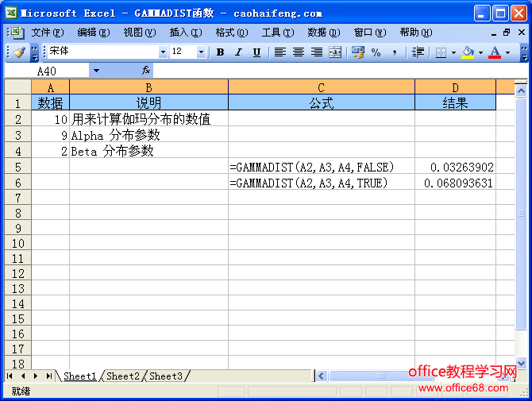Go to next sheet tab arrow
Viewport: 532px width, 401px height.
coord(36,376)
